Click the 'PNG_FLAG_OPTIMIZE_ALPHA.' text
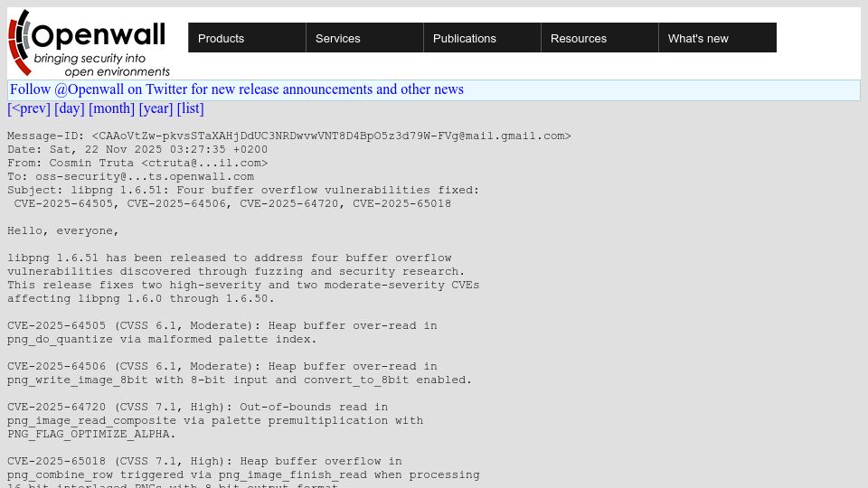The height and width of the screenshot is (488, 868). (91, 435)
